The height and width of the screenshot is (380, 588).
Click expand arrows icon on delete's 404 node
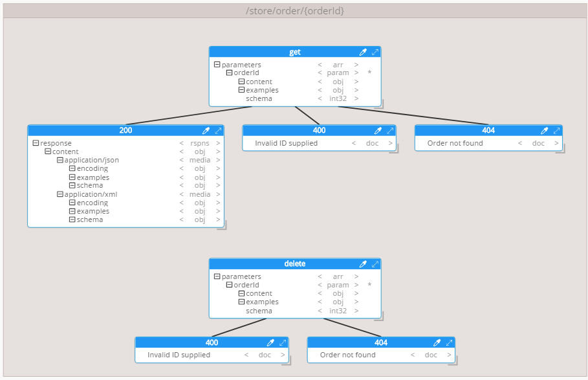(x=450, y=342)
